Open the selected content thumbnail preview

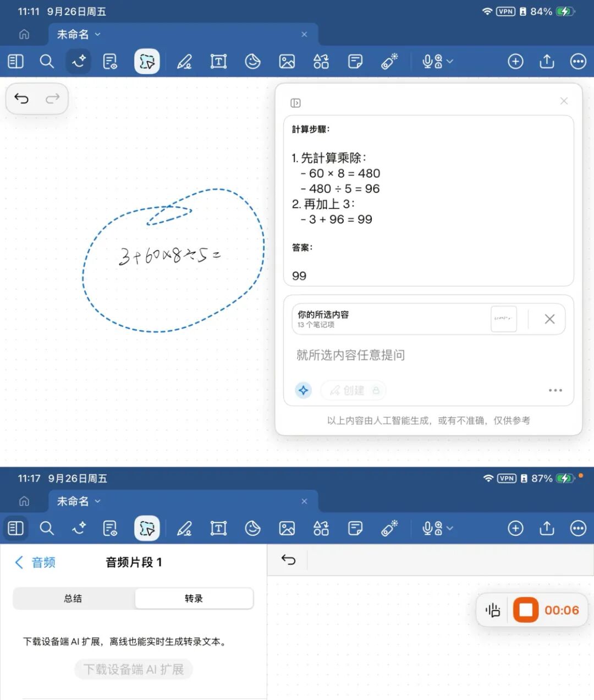point(503,319)
